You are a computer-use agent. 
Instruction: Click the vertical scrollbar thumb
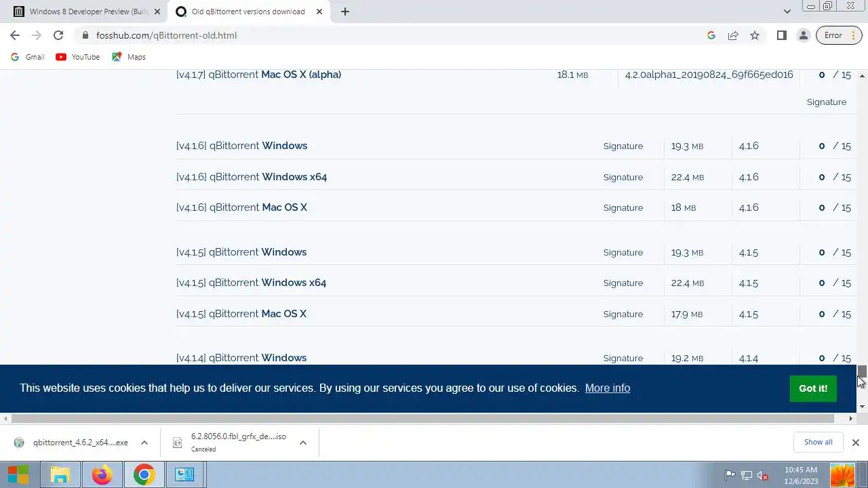tap(863, 370)
